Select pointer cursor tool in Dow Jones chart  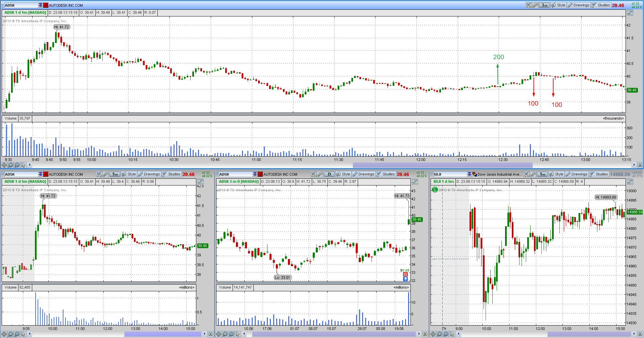[x=452, y=334]
